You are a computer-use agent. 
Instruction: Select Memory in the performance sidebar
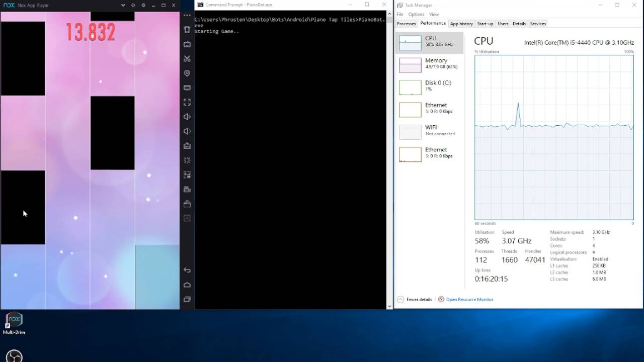point(429,65)
